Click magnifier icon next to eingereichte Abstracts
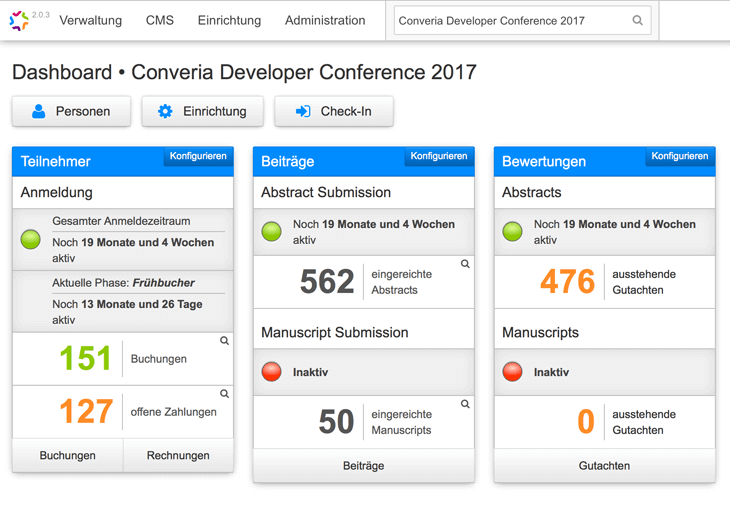730x506 pixels. click(465, 264)
